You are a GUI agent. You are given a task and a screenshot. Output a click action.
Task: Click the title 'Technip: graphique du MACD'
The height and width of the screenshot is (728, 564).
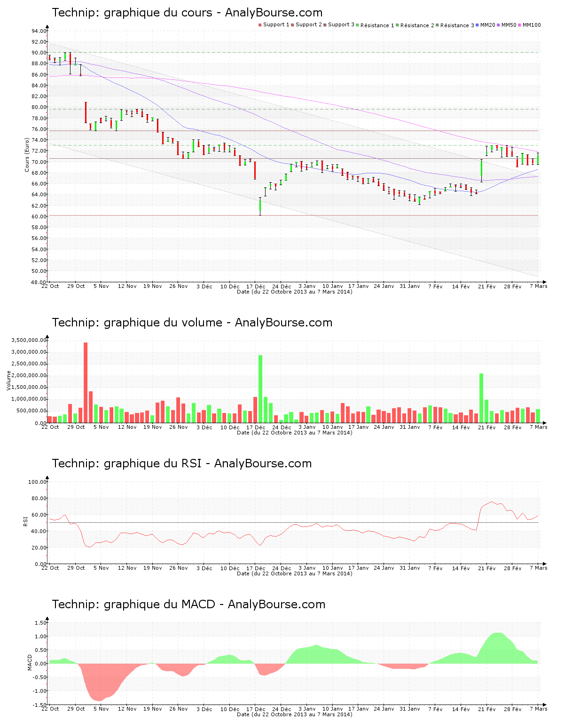pos(133,604)
